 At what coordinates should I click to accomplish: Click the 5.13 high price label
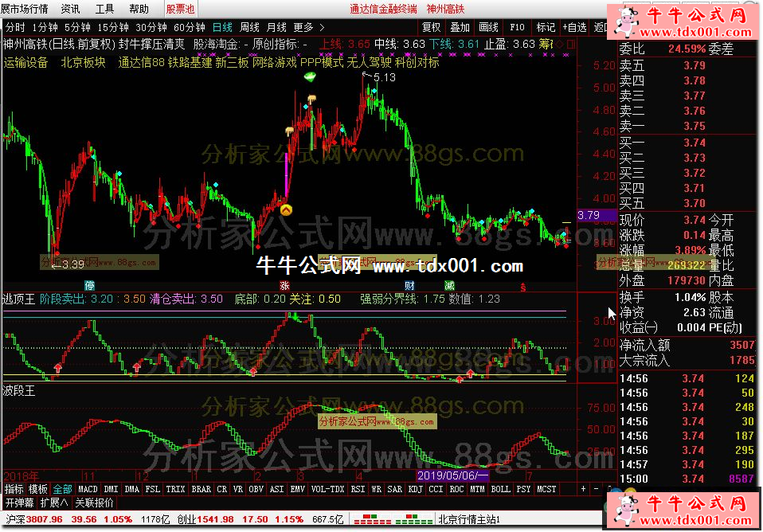click(385, 77)
